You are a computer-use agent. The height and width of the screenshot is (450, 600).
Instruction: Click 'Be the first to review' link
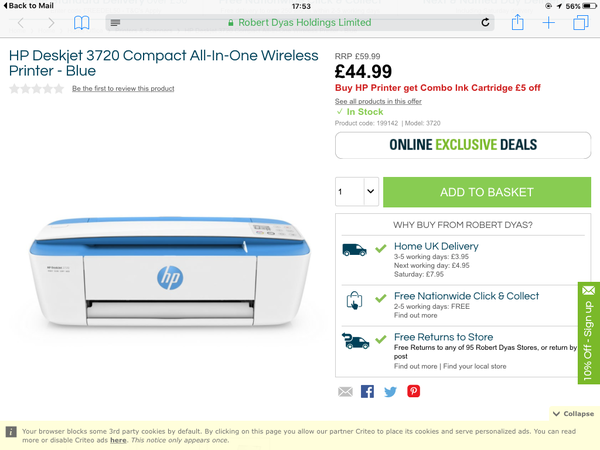pyautogui.click(x=123, y=88)
